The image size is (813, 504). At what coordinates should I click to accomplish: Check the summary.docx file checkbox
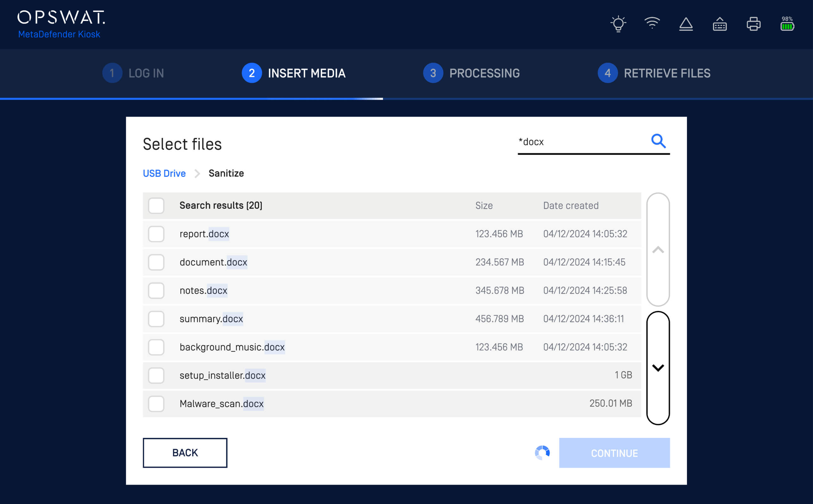click(x=156, y=319)
